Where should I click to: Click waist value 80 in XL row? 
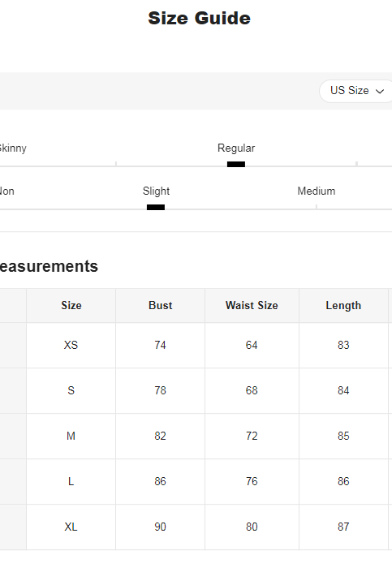252,527
